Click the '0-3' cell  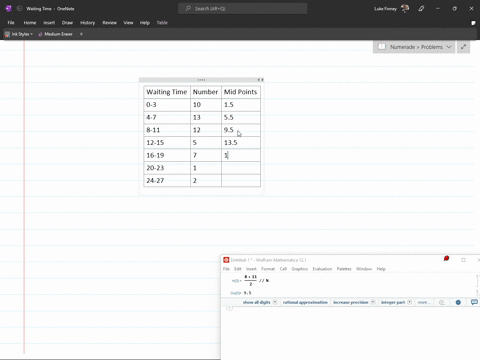[x=167, y=105]
